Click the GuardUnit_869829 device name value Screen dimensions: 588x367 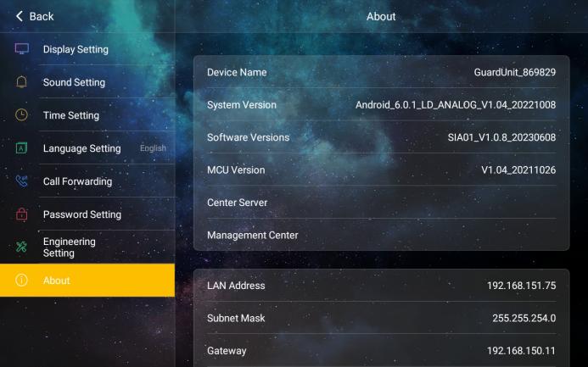[x=515, y=72]
